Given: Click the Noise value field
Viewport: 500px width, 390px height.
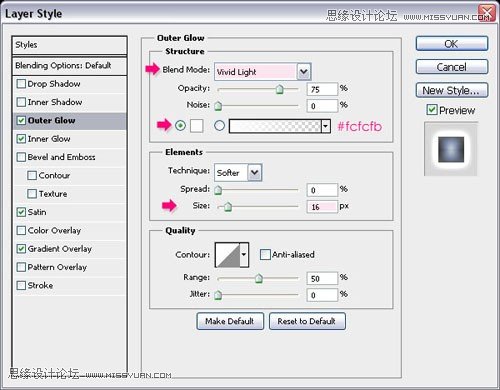Looking at the screenshot, I should 322,106.
